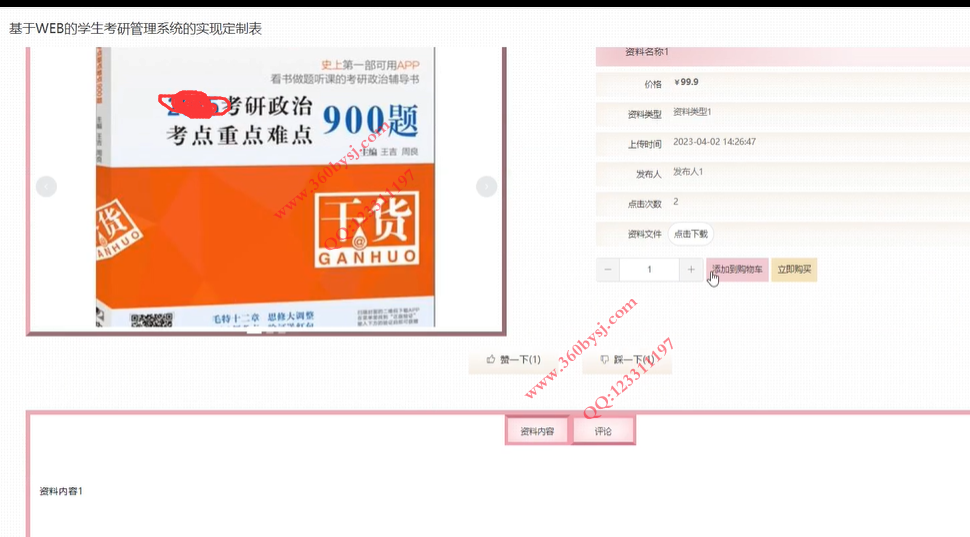Select the click count value 2
Screen dimensions: 970x537
tap(676, 202)
